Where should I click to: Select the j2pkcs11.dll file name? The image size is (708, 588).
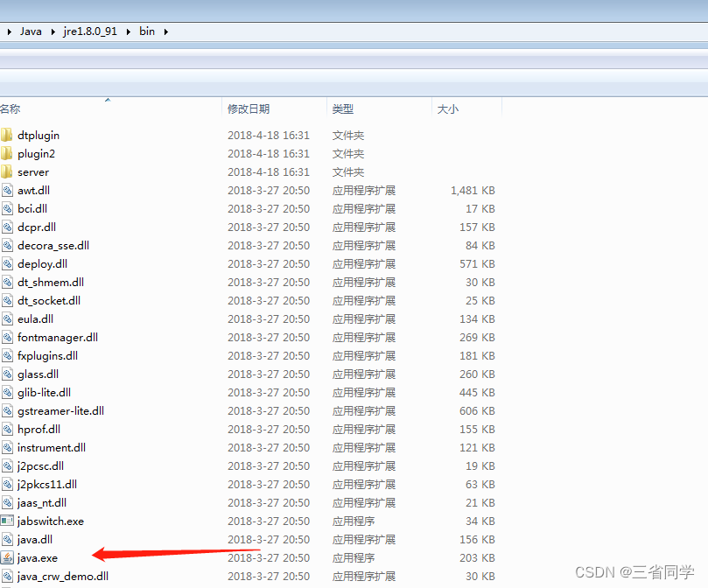47,485
